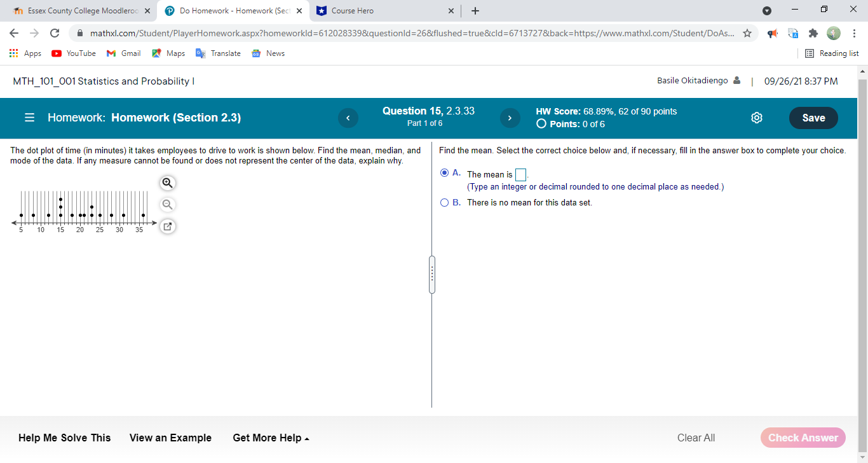Open the dot plot in a larger view
Image resolution: width=868 pixels, height=463 pixels.
(x=167, y=226)
